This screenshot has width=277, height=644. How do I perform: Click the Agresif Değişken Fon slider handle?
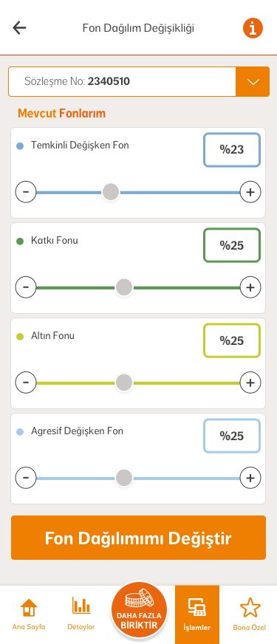(123, 478)
